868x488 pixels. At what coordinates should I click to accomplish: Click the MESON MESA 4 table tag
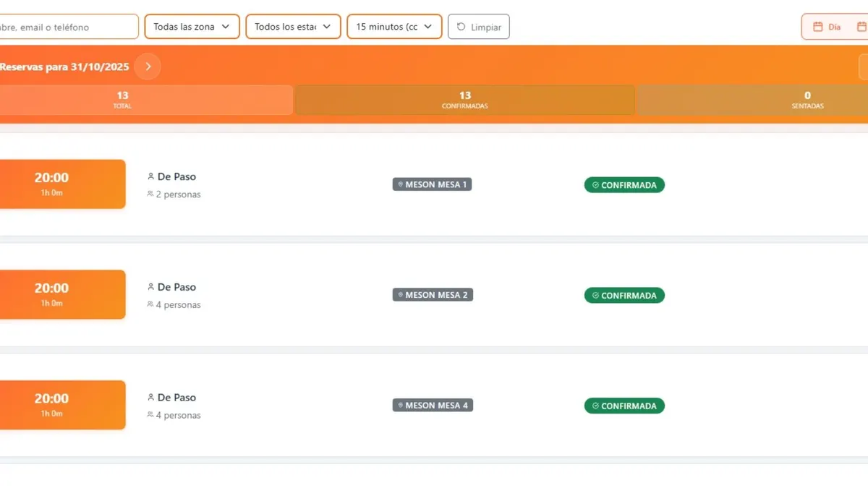(433, 406)
